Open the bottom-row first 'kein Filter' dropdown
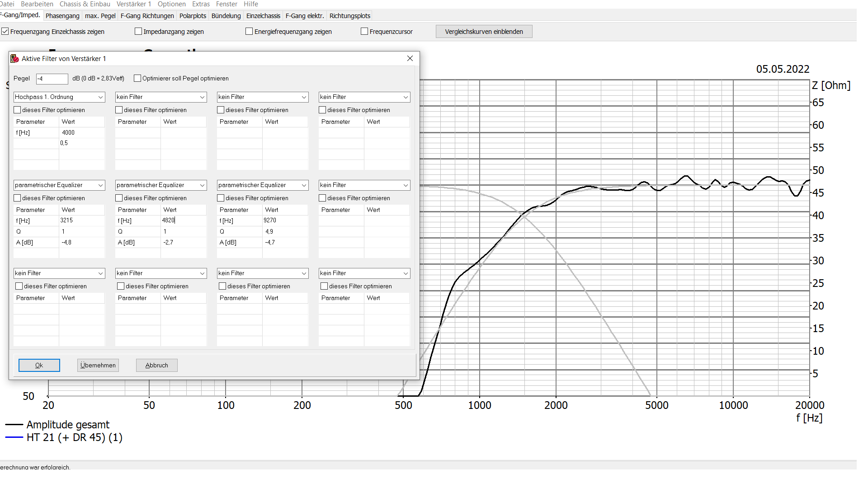Screen dimensions: 868x488 pyautogui.click(x=59, y=273)
